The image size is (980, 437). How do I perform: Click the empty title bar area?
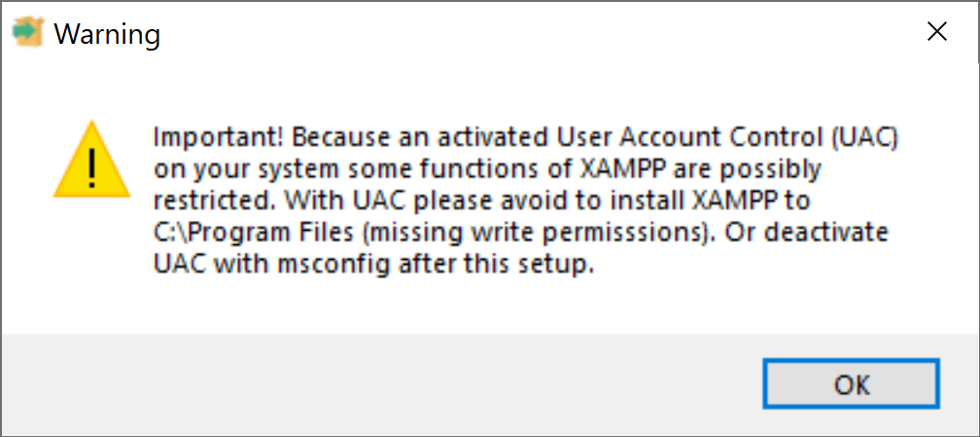coord(535,33)
